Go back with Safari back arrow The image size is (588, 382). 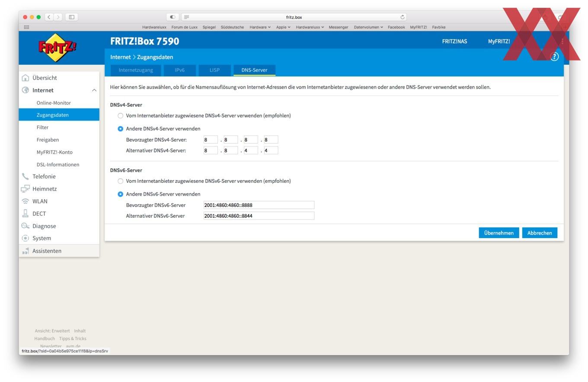[49, 17]
